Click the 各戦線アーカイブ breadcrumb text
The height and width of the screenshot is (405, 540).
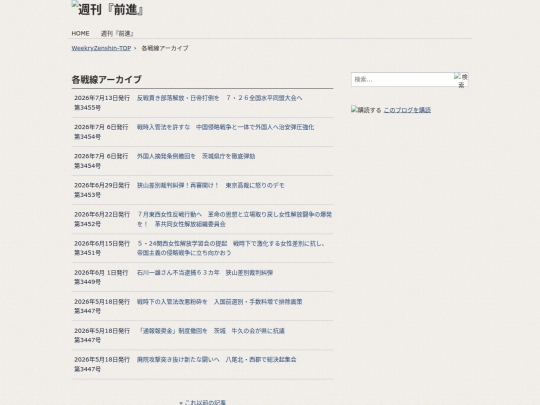(165, 48)
